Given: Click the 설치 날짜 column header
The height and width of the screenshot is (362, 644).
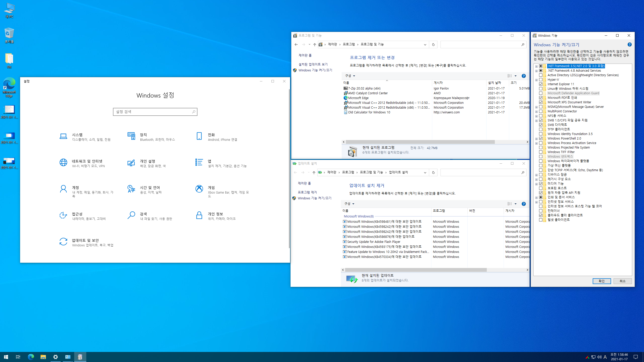Looking at the screenshot, I should 495,83.
